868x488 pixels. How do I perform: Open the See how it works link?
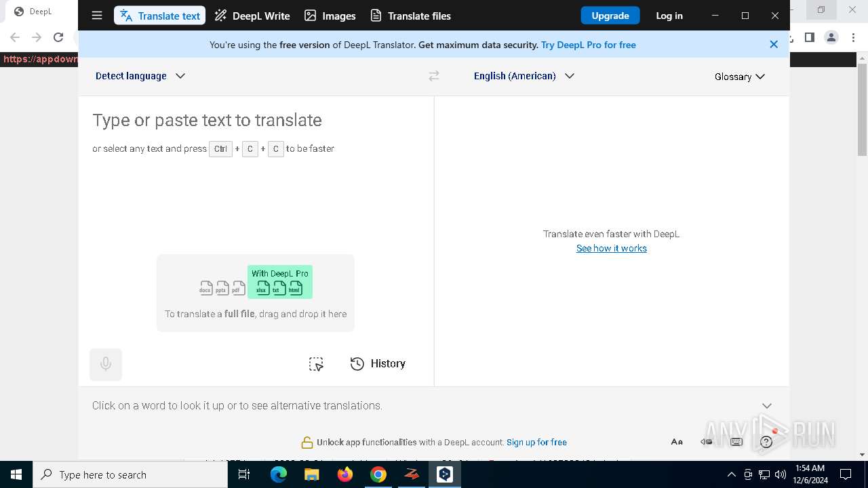[x=612, y=248]
